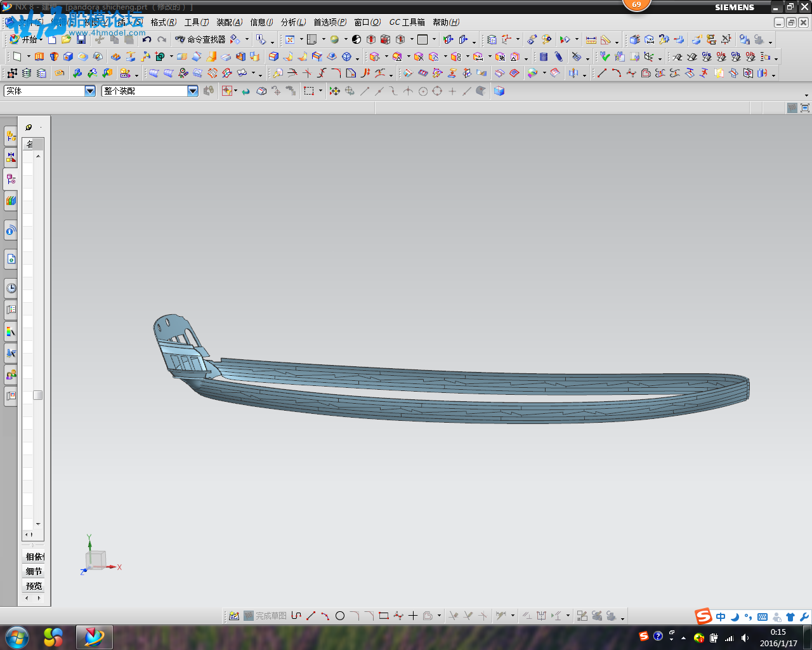Expand the 相依 section in the navigator
812x650 pixels.
34,557
